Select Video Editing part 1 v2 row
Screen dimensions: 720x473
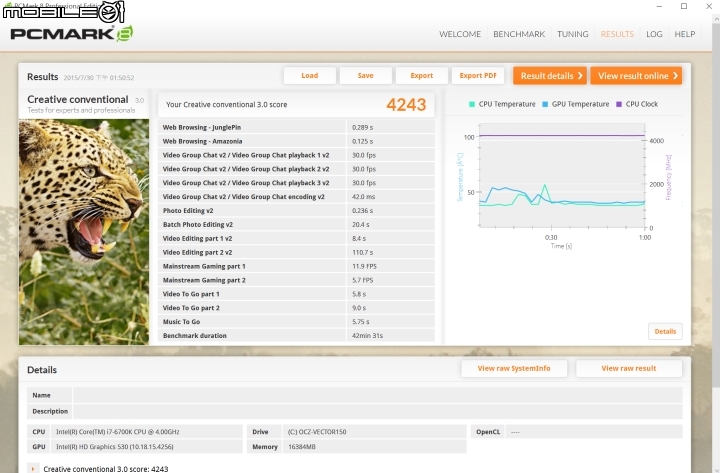296,238
